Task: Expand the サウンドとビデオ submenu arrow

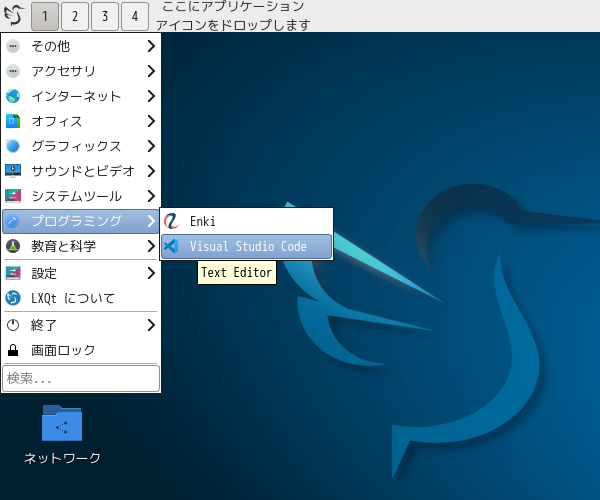Action: click(152, 171)
